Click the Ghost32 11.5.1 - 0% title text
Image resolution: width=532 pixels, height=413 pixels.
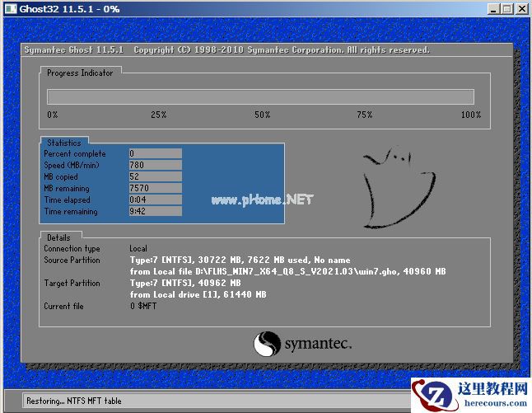click(x=69, y=9)
